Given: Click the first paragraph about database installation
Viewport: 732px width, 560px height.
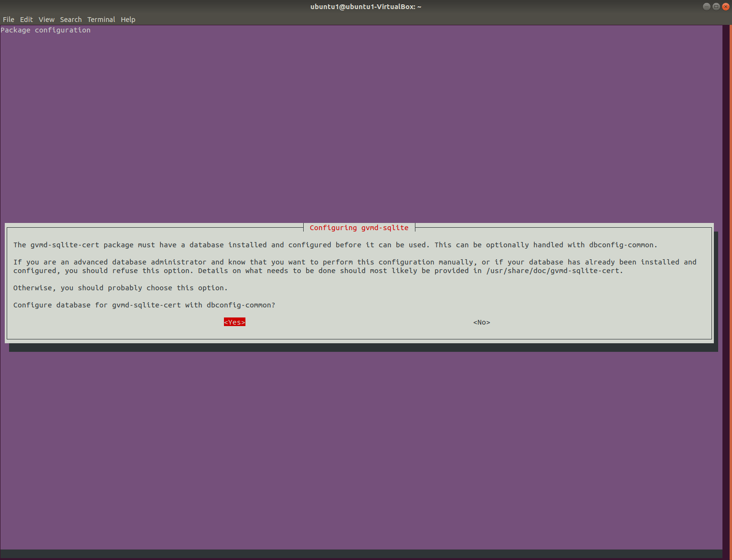Looking at the screenshot, I should (x=336, y=245).
